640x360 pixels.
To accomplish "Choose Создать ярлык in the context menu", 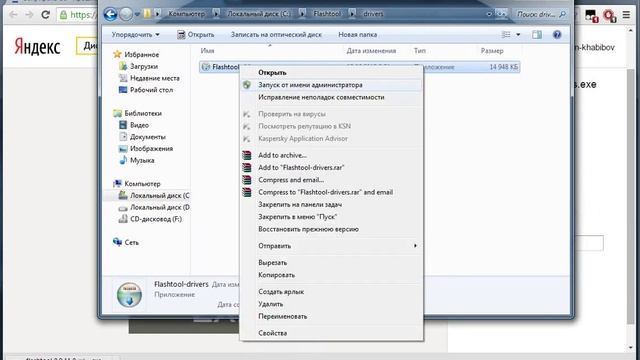I will (331, 291).
